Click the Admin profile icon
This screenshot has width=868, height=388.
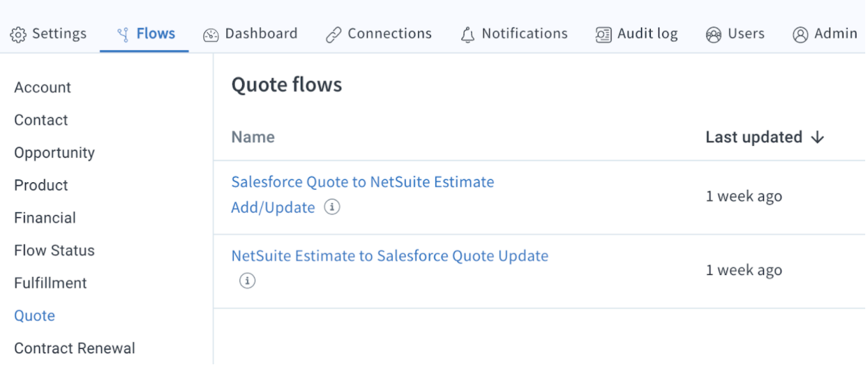(x=800, y=35)
